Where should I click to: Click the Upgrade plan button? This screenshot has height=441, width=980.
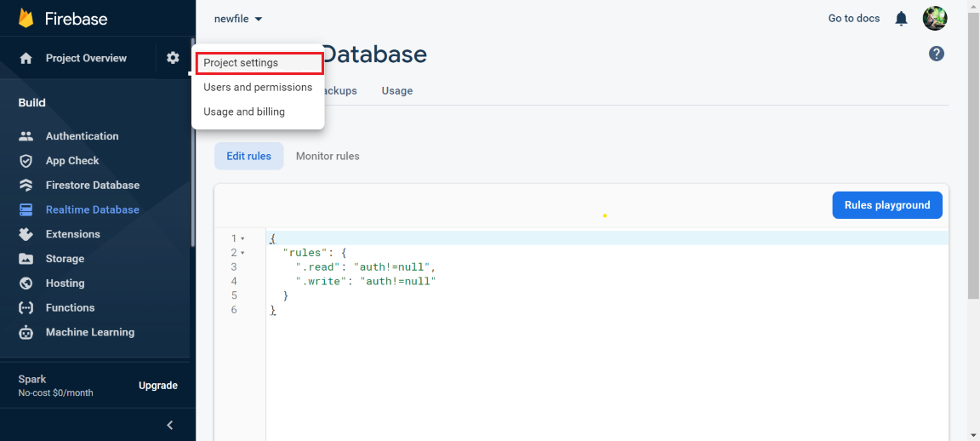(157, 386)
